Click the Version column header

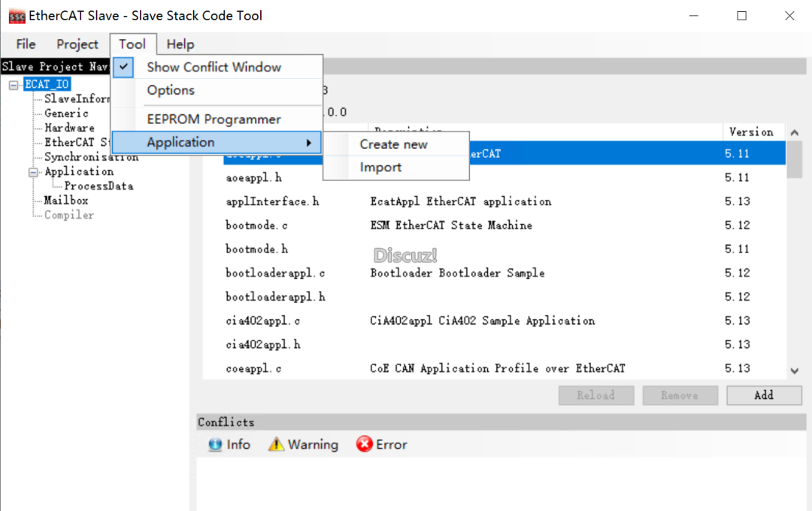pos(750,132)
